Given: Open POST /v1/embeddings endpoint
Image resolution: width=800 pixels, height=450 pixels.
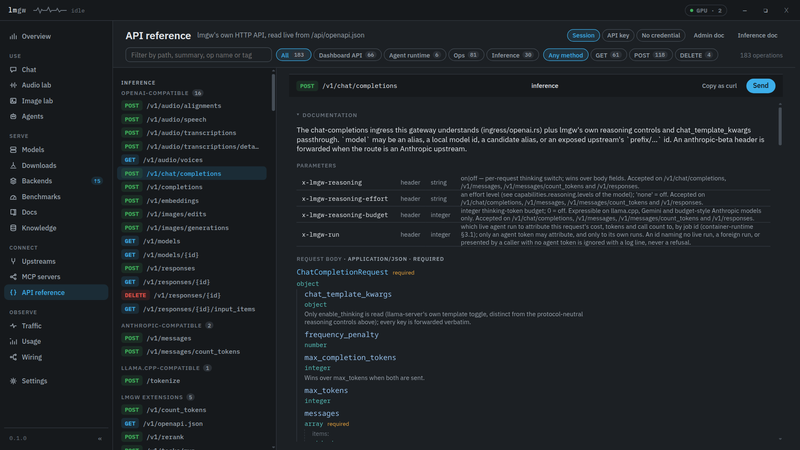Looking at the screenshot, I should (x=192, y=201).
